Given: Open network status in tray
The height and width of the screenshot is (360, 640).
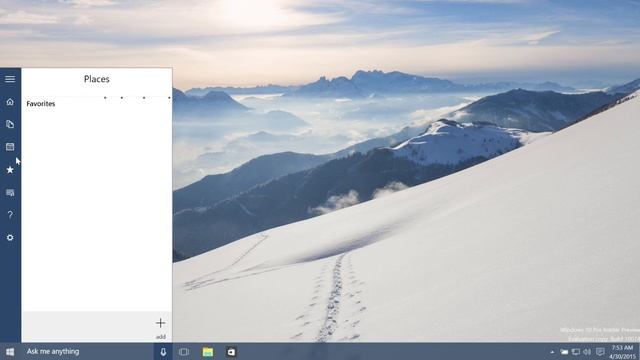Looking at the screenshot, I should coord(576,352).
